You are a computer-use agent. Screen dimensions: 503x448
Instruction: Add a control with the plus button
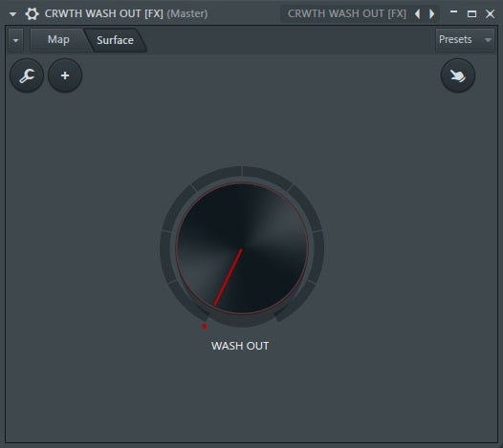[x=65, y=75]
